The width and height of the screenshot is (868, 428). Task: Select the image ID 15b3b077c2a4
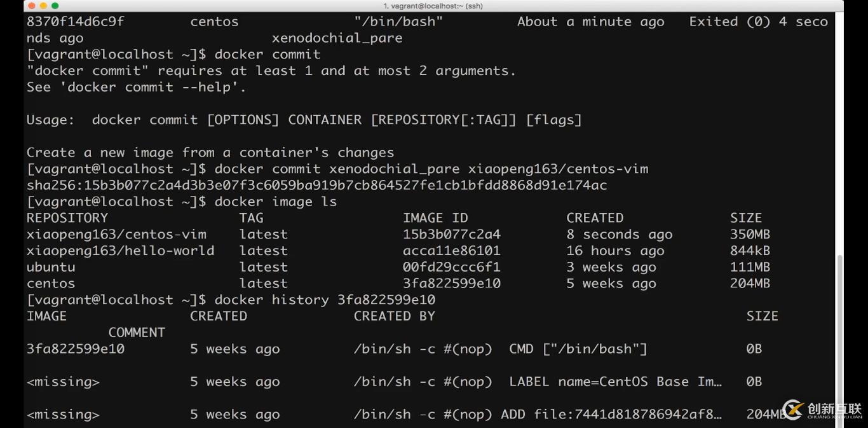pyautogui.click(x=452, y=234)
